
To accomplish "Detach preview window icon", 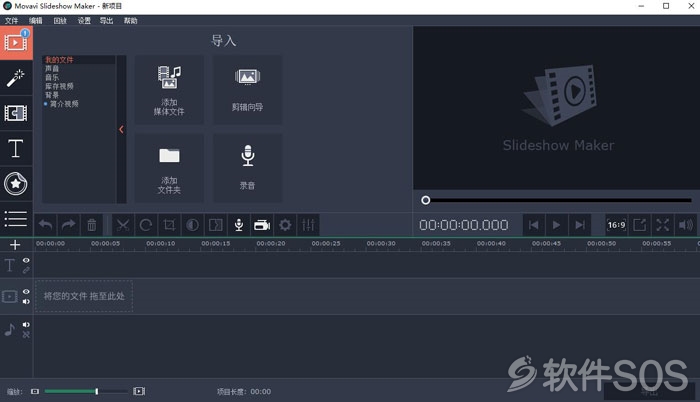I will pos(640,225).
